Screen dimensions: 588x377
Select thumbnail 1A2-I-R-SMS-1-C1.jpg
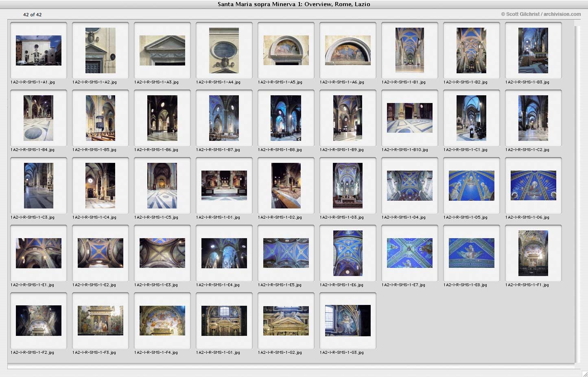click(472, 118)
